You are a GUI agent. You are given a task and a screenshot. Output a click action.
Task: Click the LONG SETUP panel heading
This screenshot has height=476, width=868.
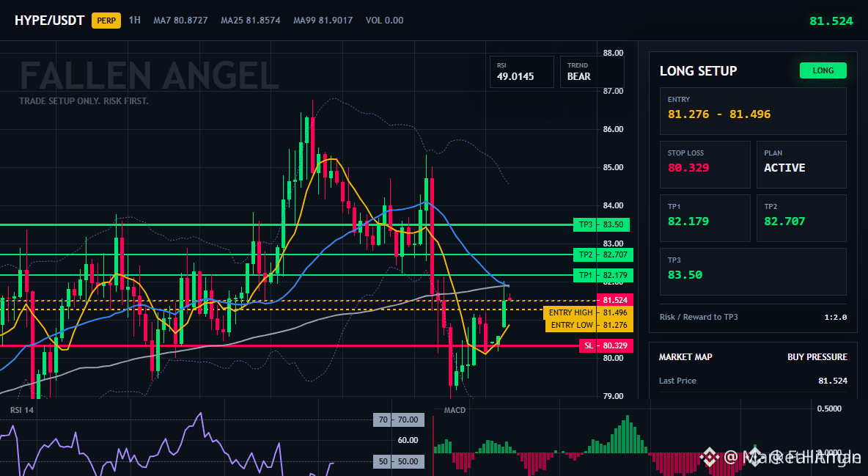698,71
